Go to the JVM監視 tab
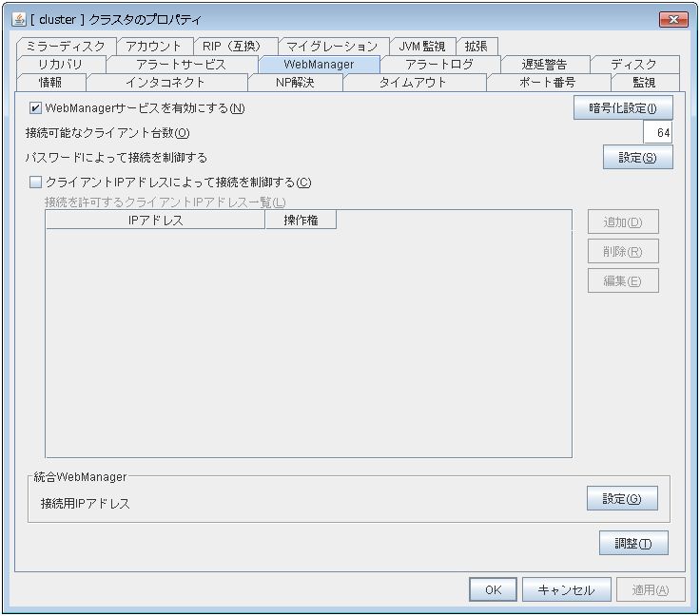This screenshot has height=616, width=700. 422,46
